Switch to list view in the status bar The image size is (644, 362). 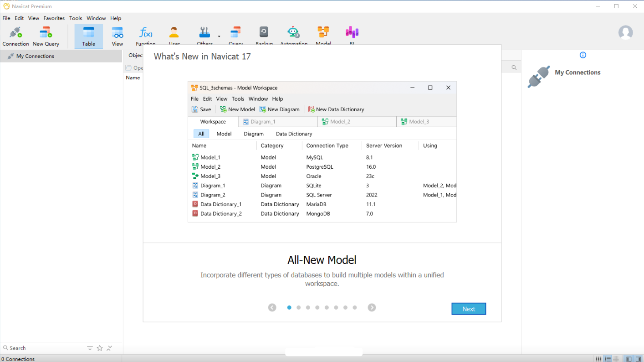pos(607,359)
